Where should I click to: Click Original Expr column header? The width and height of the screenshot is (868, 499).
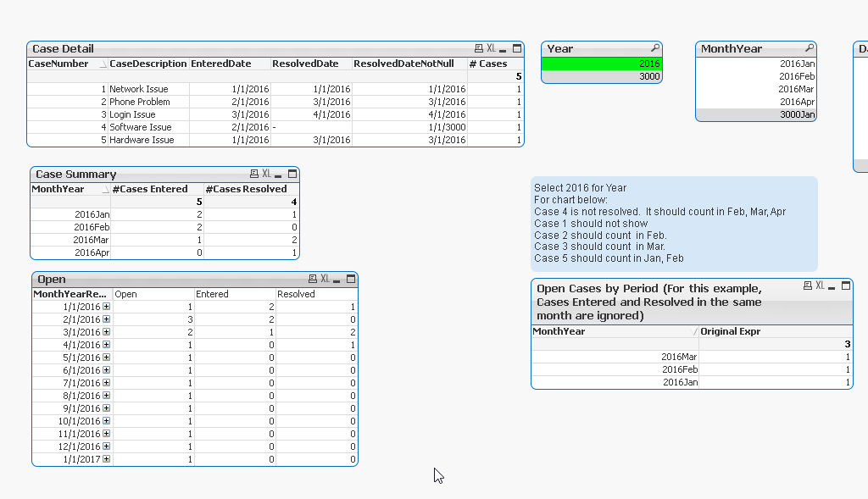click(x=775, y=331)
